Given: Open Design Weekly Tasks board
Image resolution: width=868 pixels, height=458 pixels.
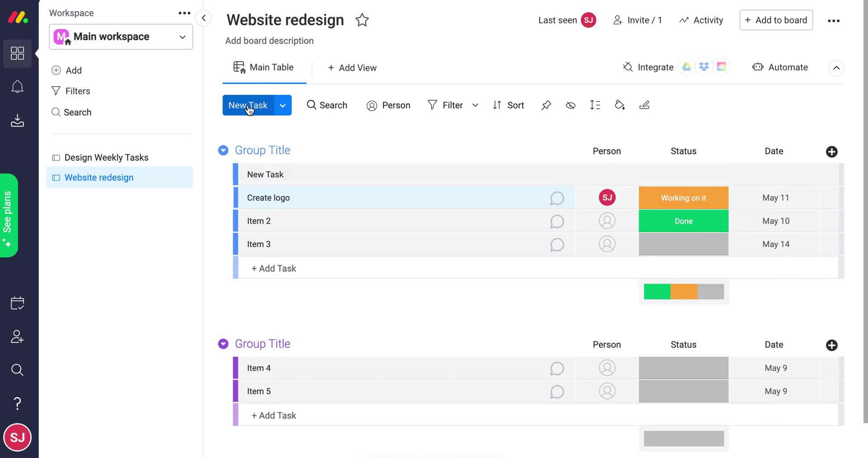Looking at the screenshot, I should 106,158.
